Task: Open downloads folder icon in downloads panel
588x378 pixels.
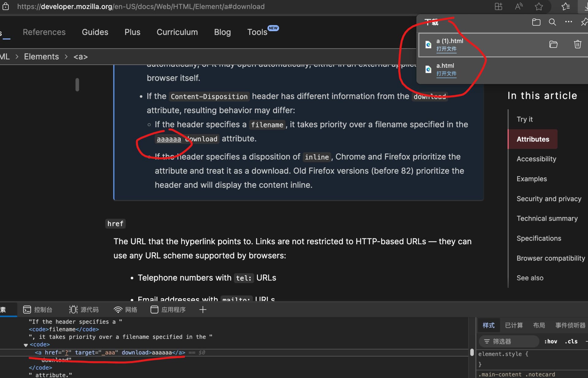Action: pyautogui.click(x=536, y=22)
